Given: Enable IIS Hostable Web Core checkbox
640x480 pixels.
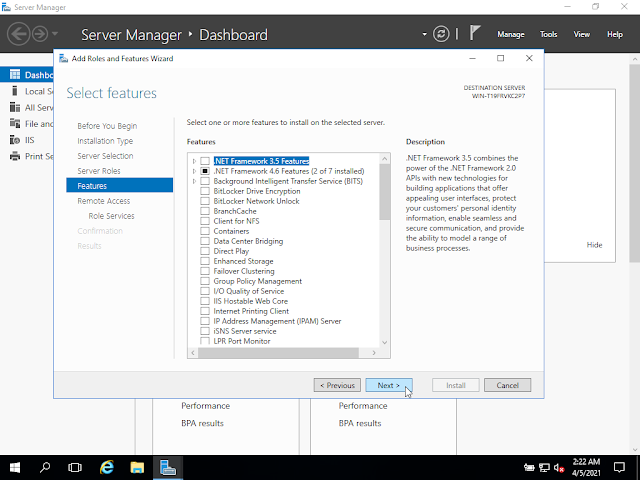Looking at the screenshot, I should pyautogui.click(x=205, y=301).
